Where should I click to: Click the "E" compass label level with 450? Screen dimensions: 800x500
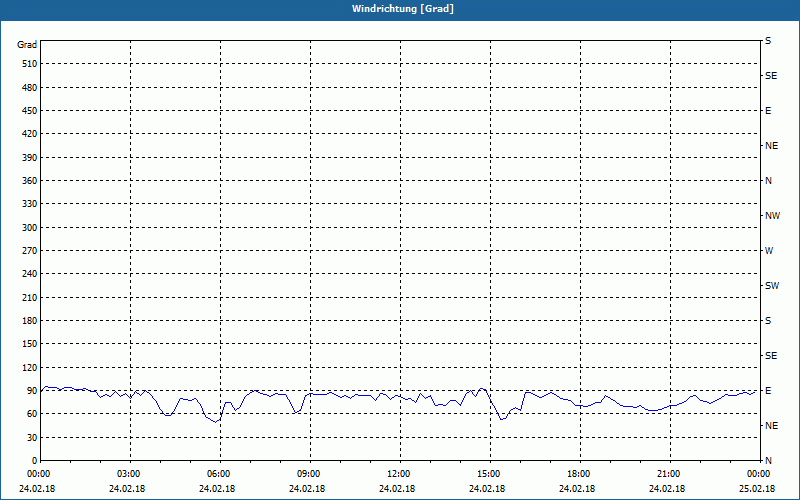pyautogui.click(x=768, y=111)
